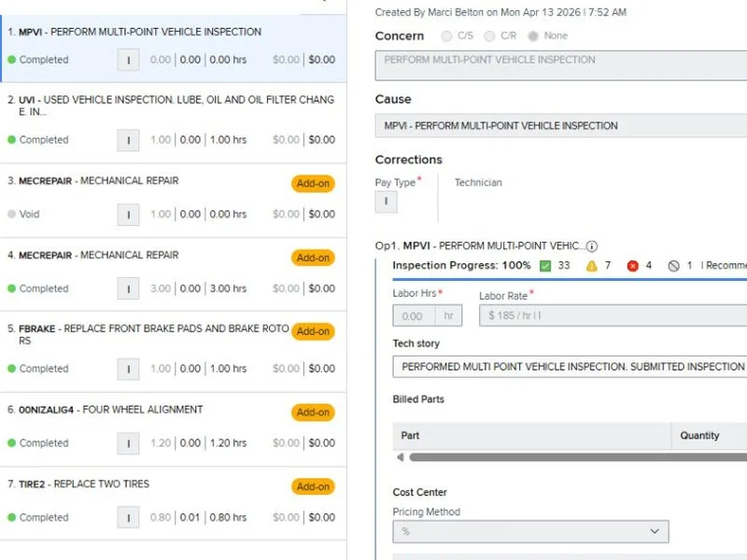Click the Tech story text field
The height and width of the screenshot is (560, 747).
point(570,367)
